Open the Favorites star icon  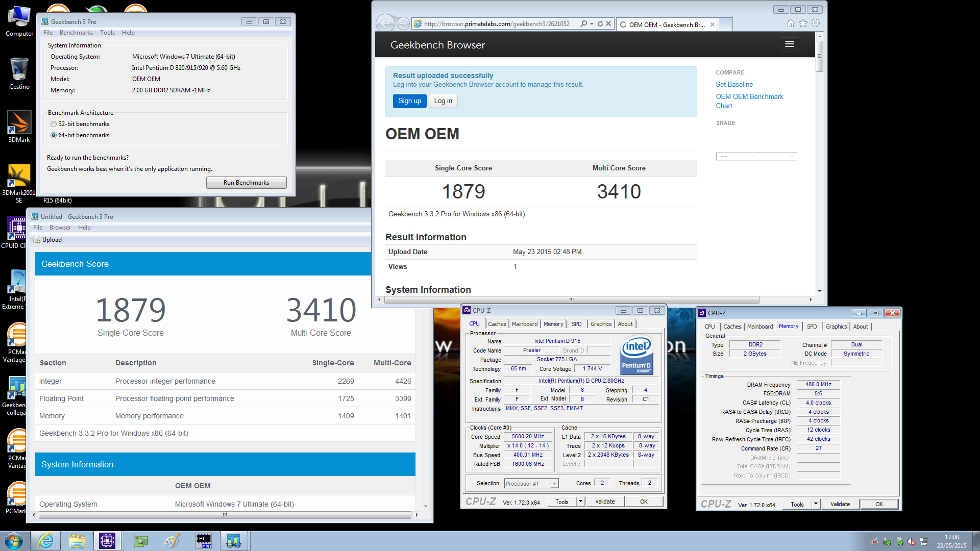tap(803, 23)
